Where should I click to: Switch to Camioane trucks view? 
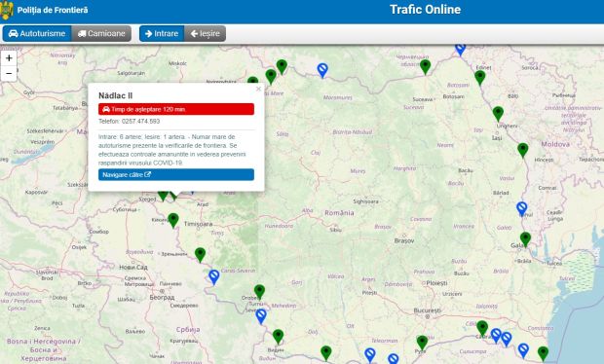(x=101, y=33)
